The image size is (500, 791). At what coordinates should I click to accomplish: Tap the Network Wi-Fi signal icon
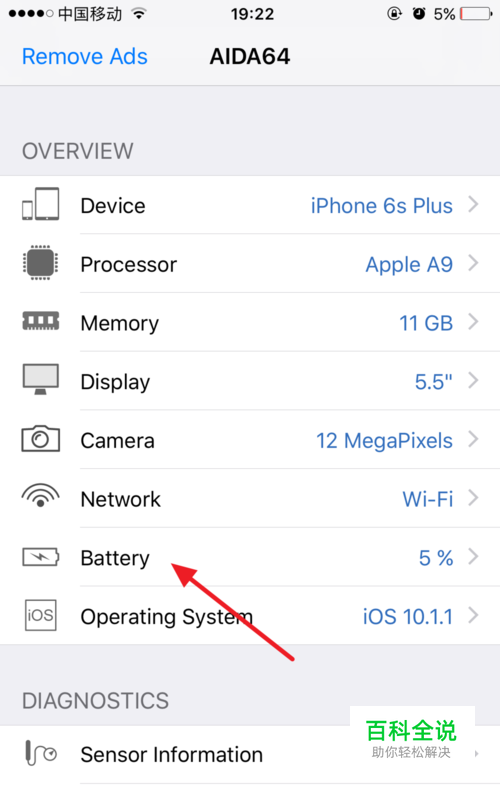coord(40,495)
